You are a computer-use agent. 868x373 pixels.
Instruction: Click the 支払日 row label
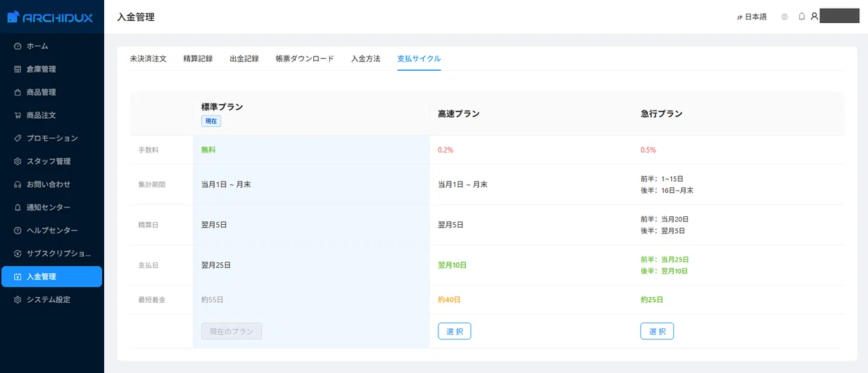point(148,265)
